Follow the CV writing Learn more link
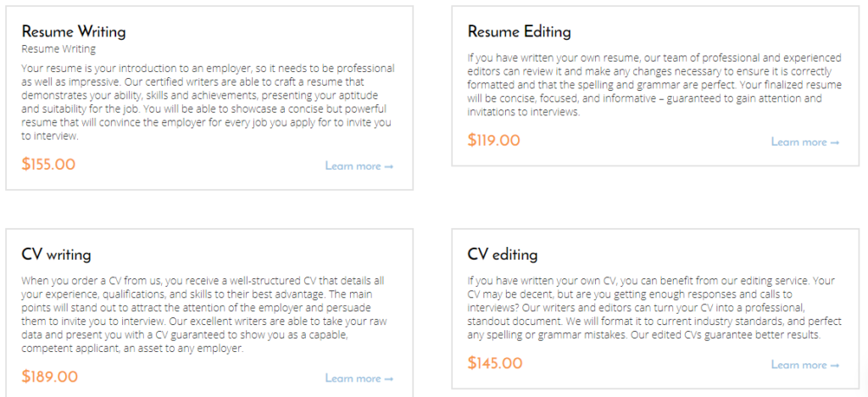Image resolution: width=868 pixels, height=397 pixels. pos(359,378)
